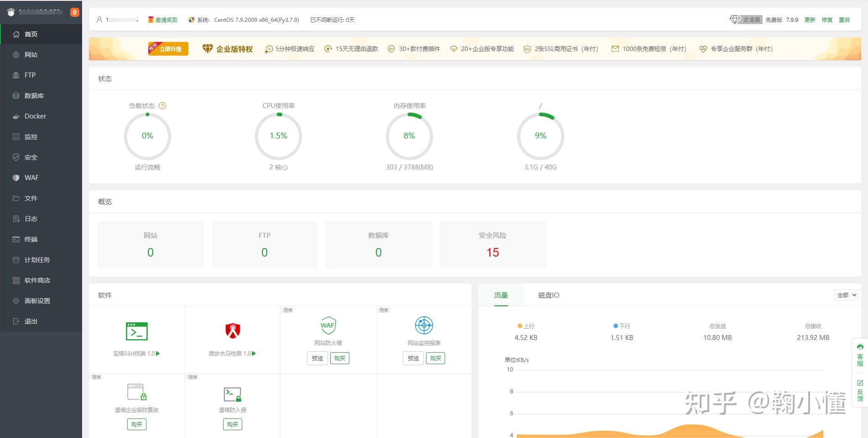Open the 微步木马检测 shield icon
Screen dimensions: 868x438
(233, 331)
